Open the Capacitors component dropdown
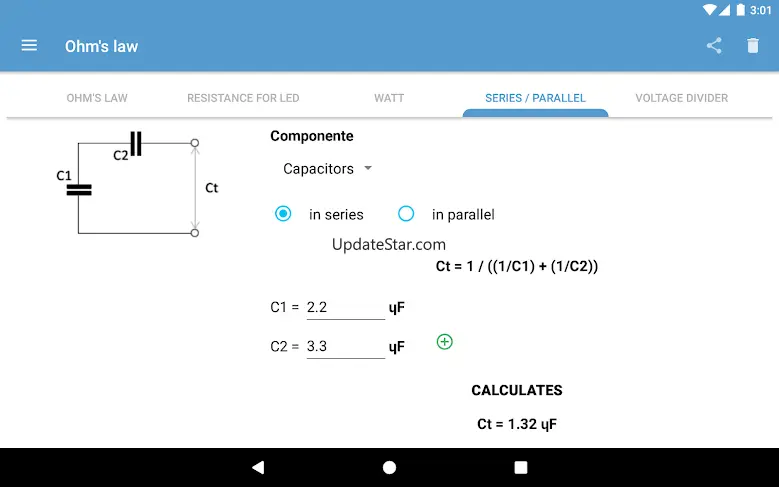 (x=327, y=169)
